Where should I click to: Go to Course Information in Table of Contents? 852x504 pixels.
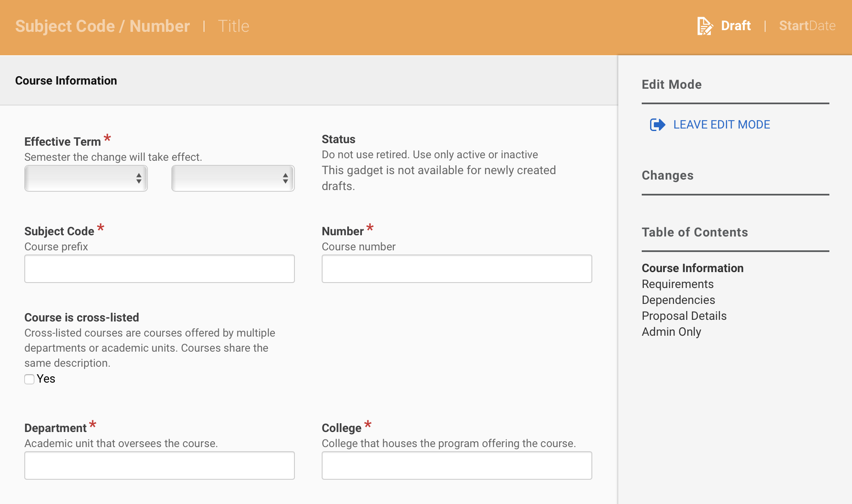point(692,268)
